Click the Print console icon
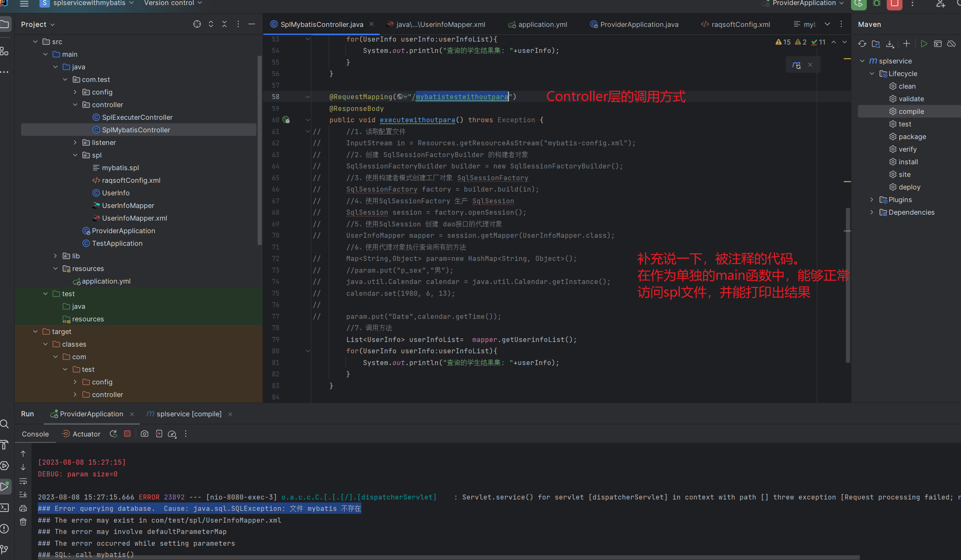This screenshot has height=560, width=961. (23, 508)
